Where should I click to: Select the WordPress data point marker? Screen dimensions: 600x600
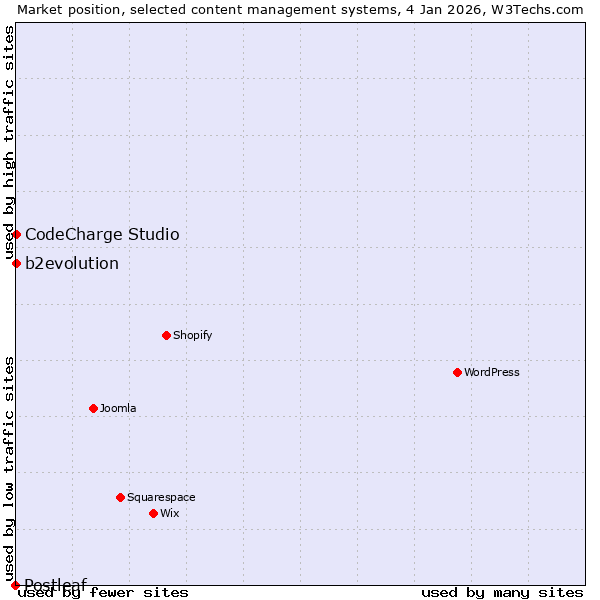(457, 372)
